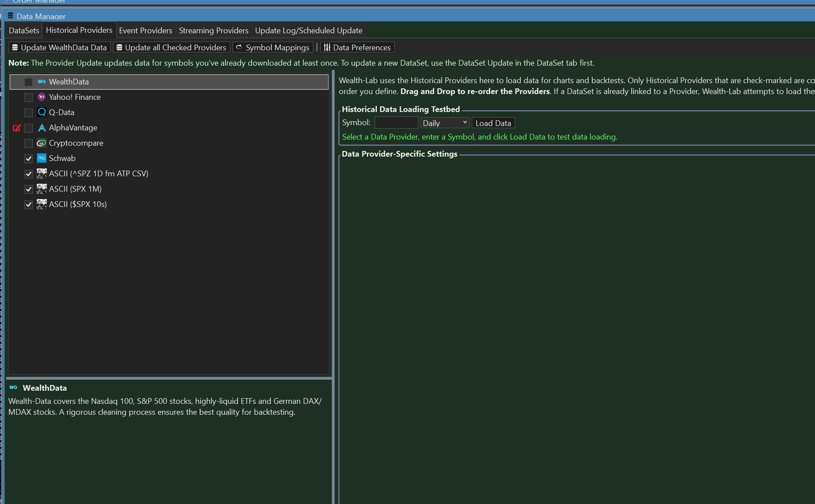Check the Yahoo! Finance checkbox
This screenshot has height=504, width=815.
(x=28, y=97)
